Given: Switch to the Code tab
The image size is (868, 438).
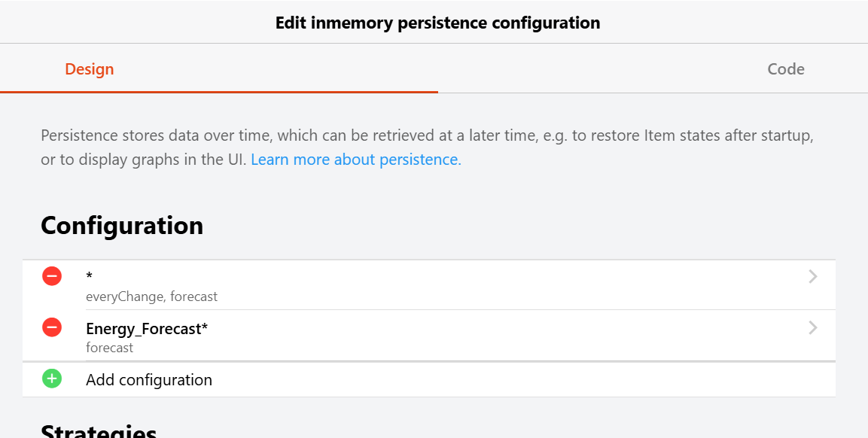Looking at the screenshot, I should pos(785,69).
